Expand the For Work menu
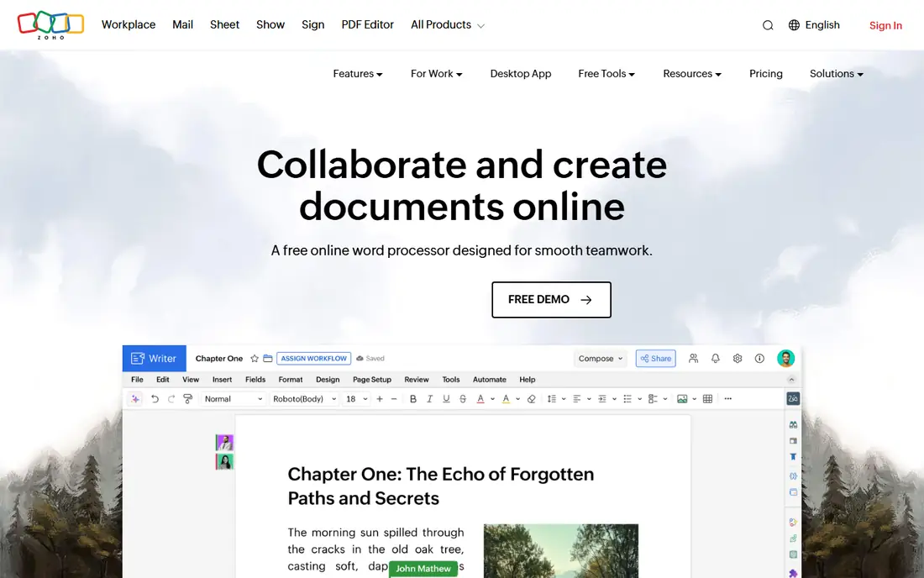This screenshot has height=578, width=924. (437, 74)
